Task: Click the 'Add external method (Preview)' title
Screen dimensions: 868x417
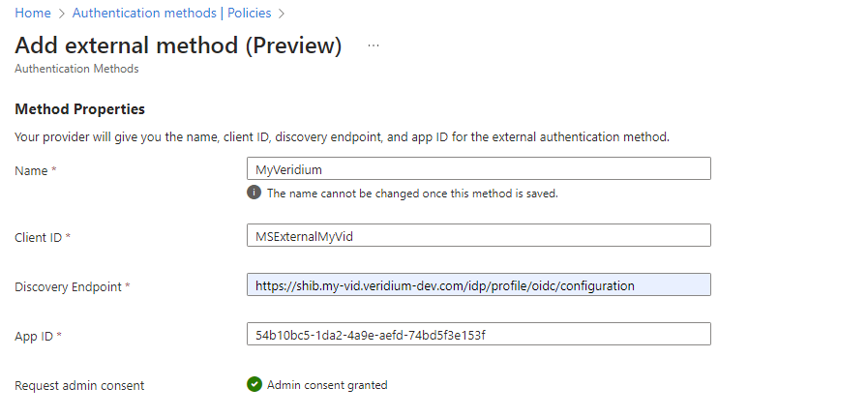Action: pos(178,45)
